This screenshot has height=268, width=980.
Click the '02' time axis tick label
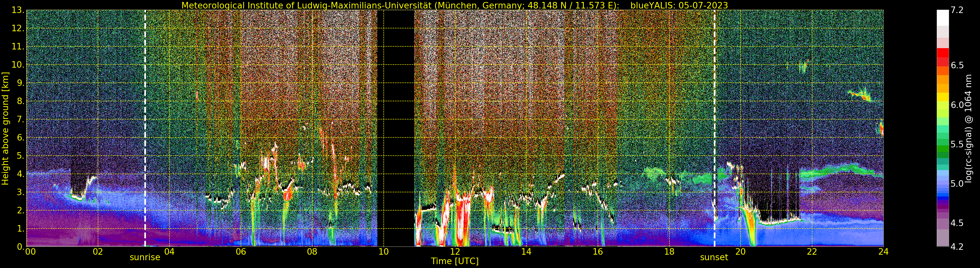(x=98, y=252)
